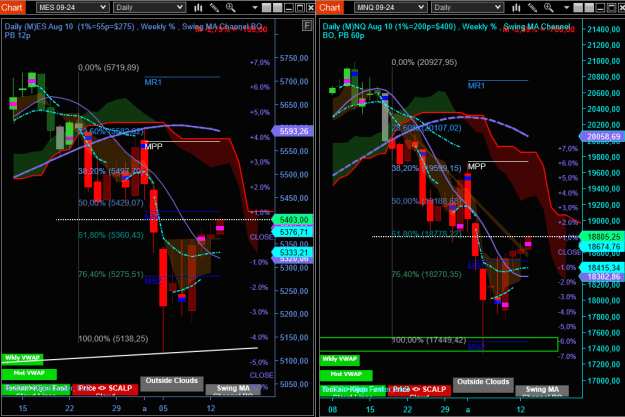The image size is (625, 417).
Task: Maximize the MES chart window
Action: click(300, 7)
